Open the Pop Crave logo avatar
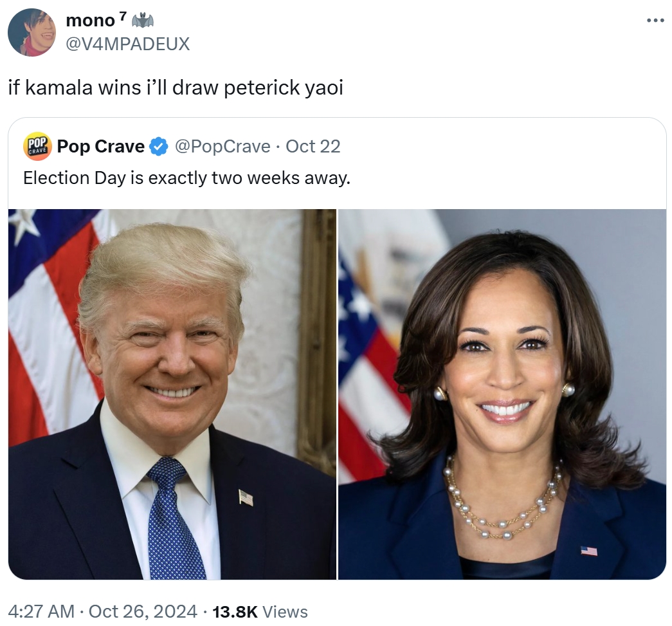This screenshot has width=672, height=626. pos(37,146)
